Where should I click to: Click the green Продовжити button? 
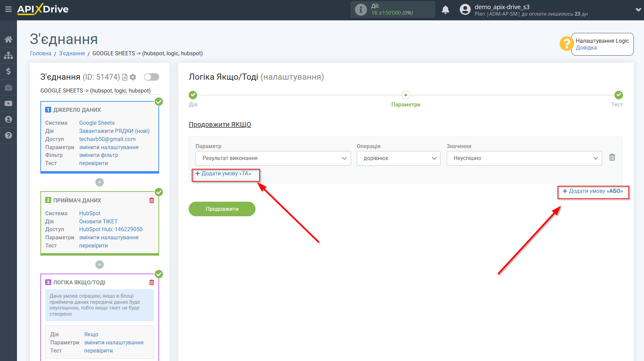point(222,209)
